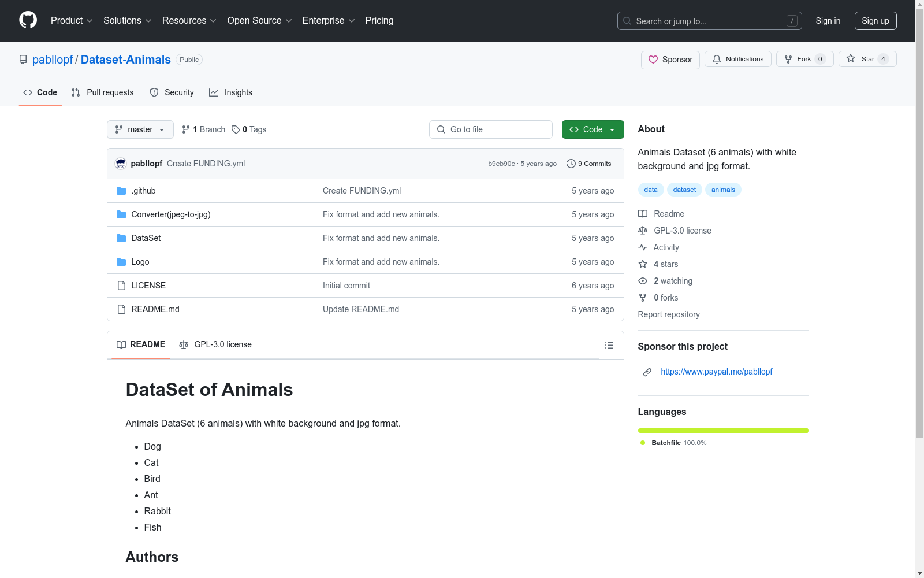Click the file icon for LICENSE

(x=121, y=286)
